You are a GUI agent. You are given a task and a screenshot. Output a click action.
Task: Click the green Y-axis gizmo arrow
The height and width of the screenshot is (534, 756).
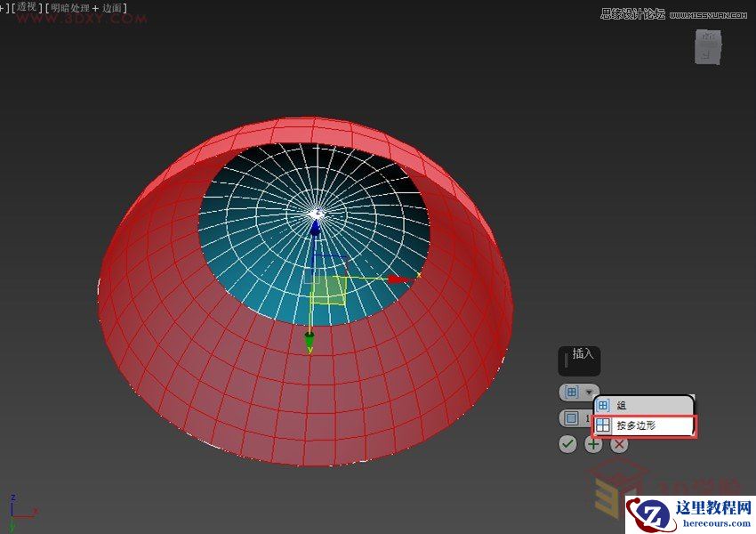click(310, 341)
